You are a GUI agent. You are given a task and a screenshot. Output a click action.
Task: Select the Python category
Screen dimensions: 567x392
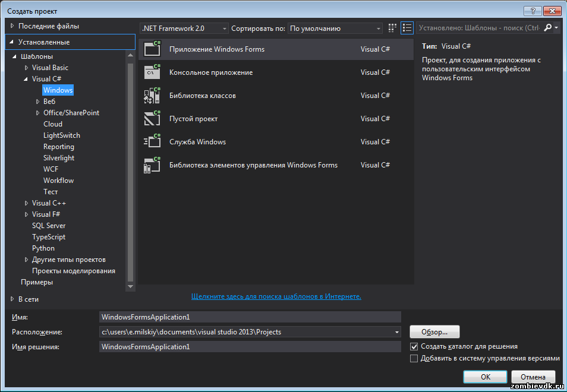(x=43, y=248)
